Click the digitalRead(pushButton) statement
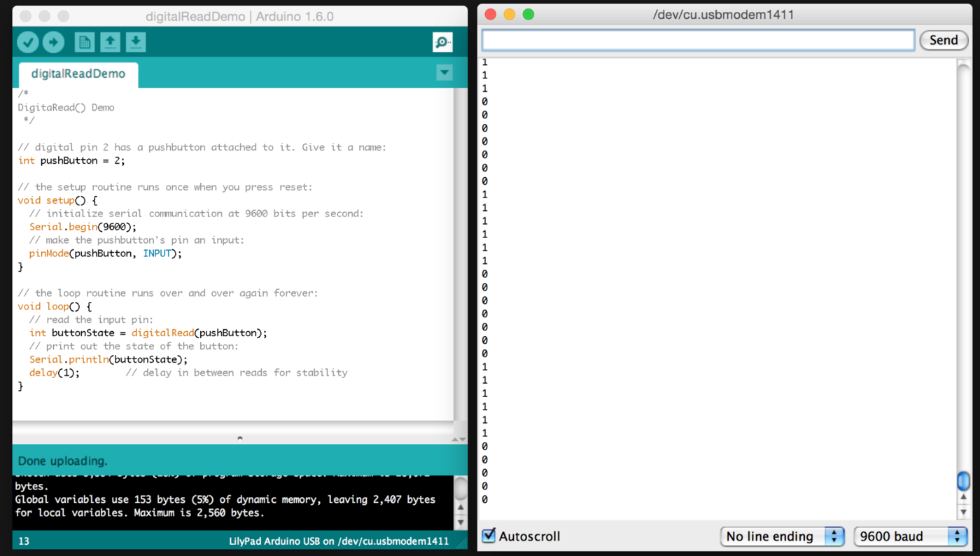Screen dimensions: 980x556 [x=199, y=333]
